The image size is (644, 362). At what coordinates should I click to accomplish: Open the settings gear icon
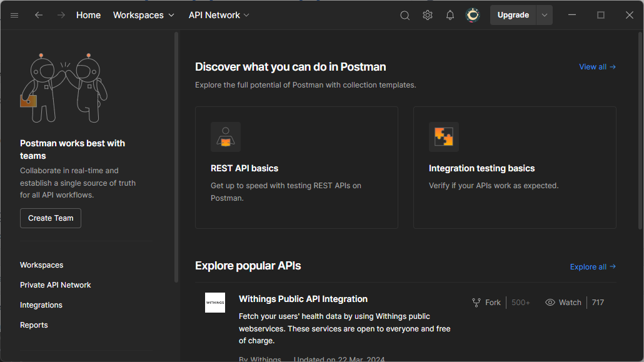428,15
